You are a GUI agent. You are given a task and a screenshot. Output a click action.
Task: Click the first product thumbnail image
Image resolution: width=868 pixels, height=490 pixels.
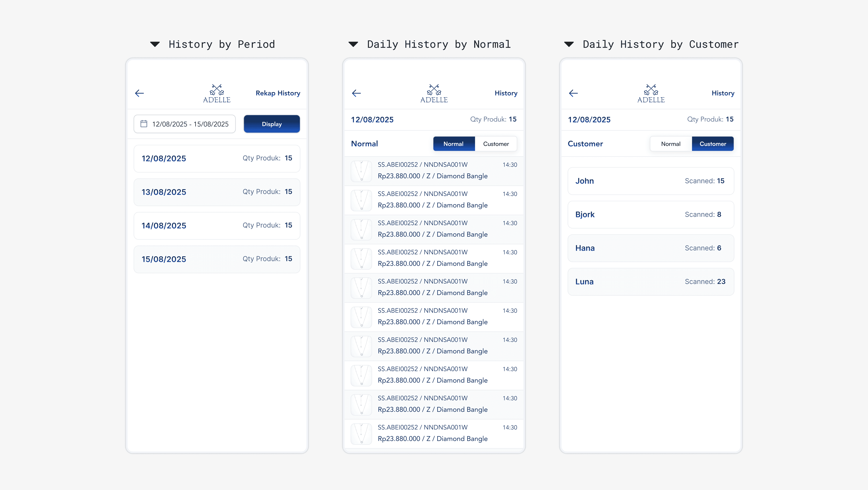point(361,171)
